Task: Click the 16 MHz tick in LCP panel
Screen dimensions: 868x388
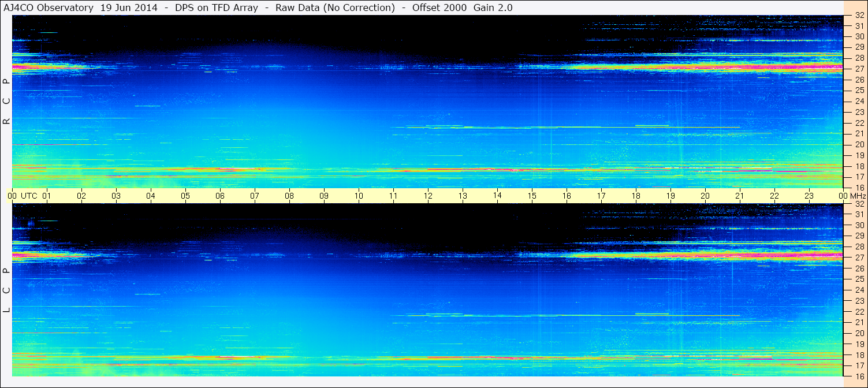Action: point(859,376)
